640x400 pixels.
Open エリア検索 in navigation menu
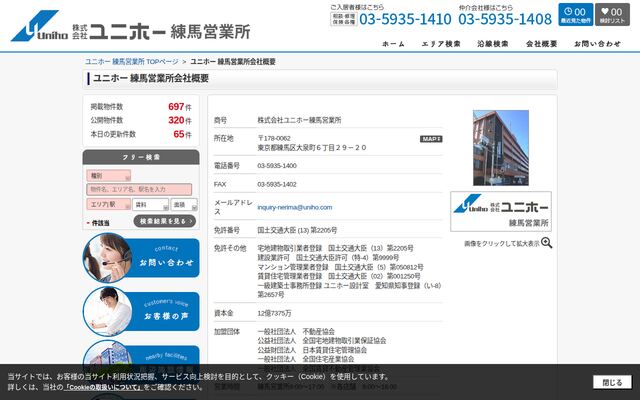441,44
